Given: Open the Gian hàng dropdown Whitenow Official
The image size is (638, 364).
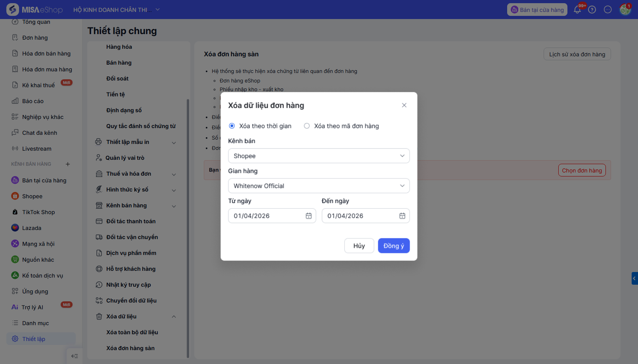Looking at the screenshot, I should click(x=319, y=186).
